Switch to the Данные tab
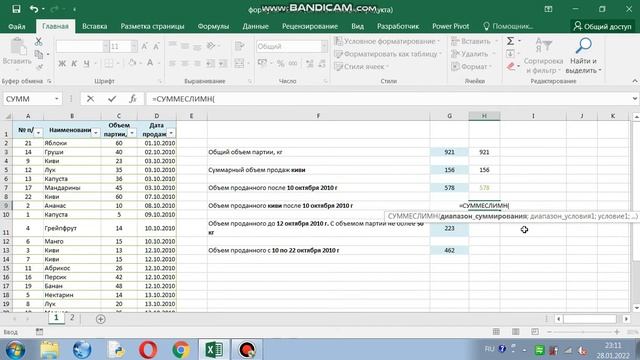This screenshot has height=360, width=640. [x=256, y=26]
